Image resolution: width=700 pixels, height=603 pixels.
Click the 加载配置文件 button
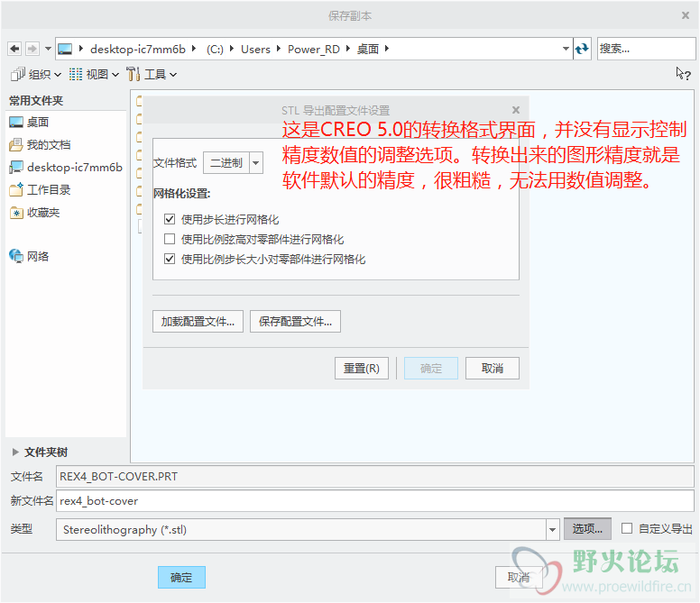coord(198,322)
